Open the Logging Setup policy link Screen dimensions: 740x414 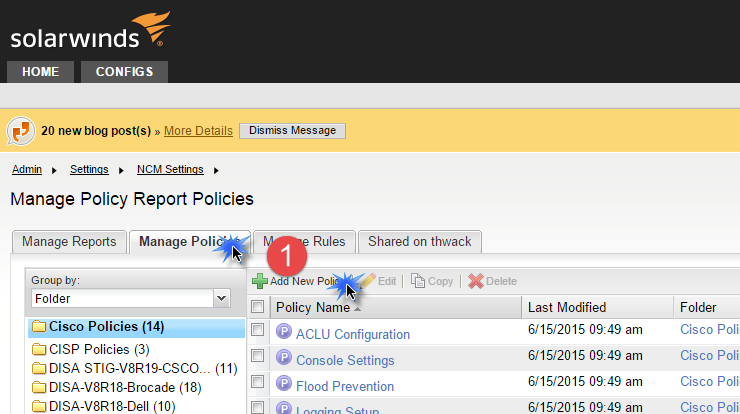(x=337, y=410)
